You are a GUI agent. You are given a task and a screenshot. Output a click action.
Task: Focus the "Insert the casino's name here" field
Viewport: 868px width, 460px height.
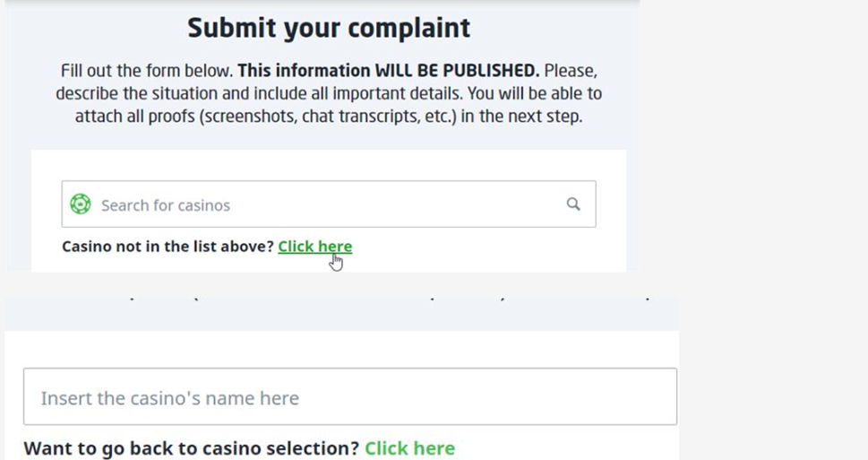pyautogui.click(x=349, y=397)
